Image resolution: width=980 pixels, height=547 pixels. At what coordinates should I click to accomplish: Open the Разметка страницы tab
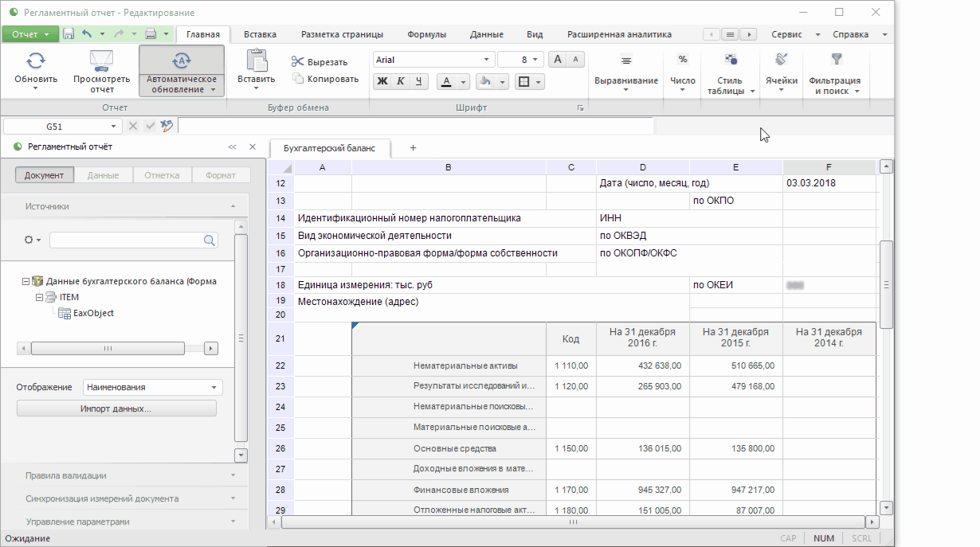tap(342, 34)
